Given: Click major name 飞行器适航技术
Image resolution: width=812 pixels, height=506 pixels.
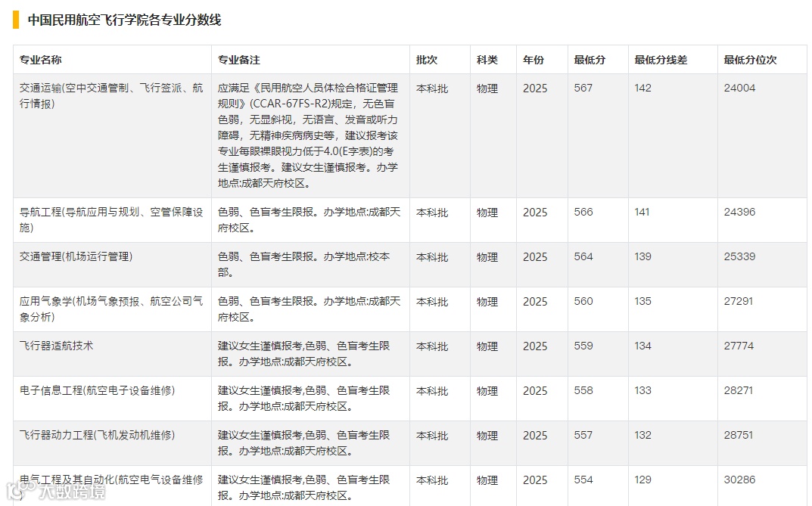Looking at the screenshot, I should tap(57, 346).
